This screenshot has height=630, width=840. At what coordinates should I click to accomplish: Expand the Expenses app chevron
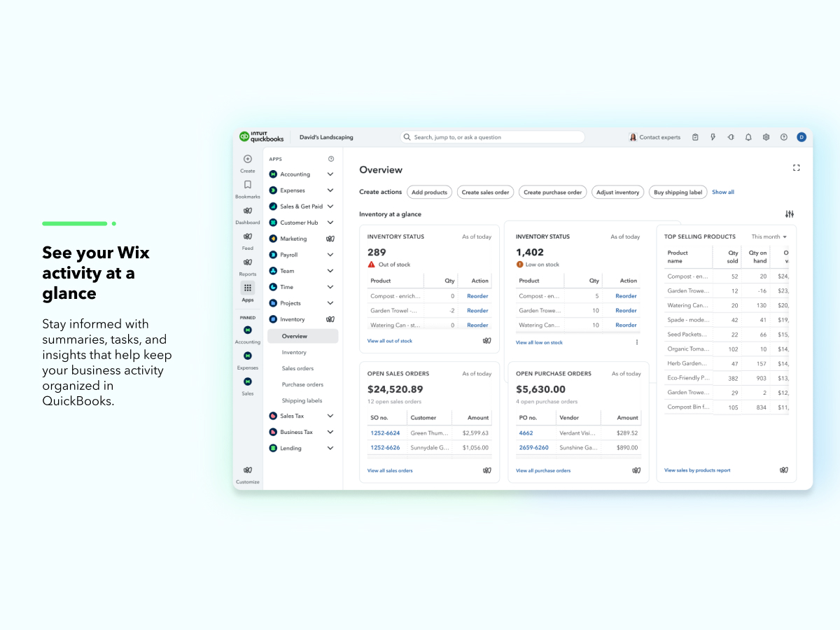[330, 190]
